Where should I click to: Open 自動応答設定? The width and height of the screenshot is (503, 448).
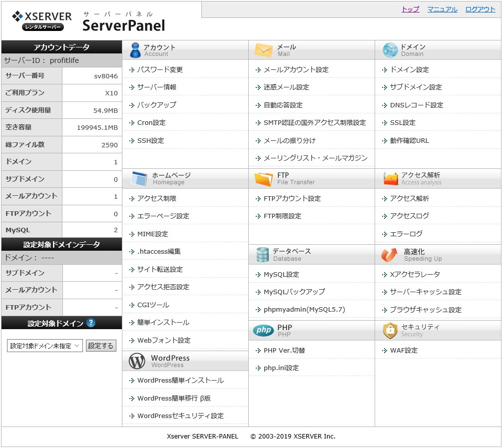pos(283,105)
